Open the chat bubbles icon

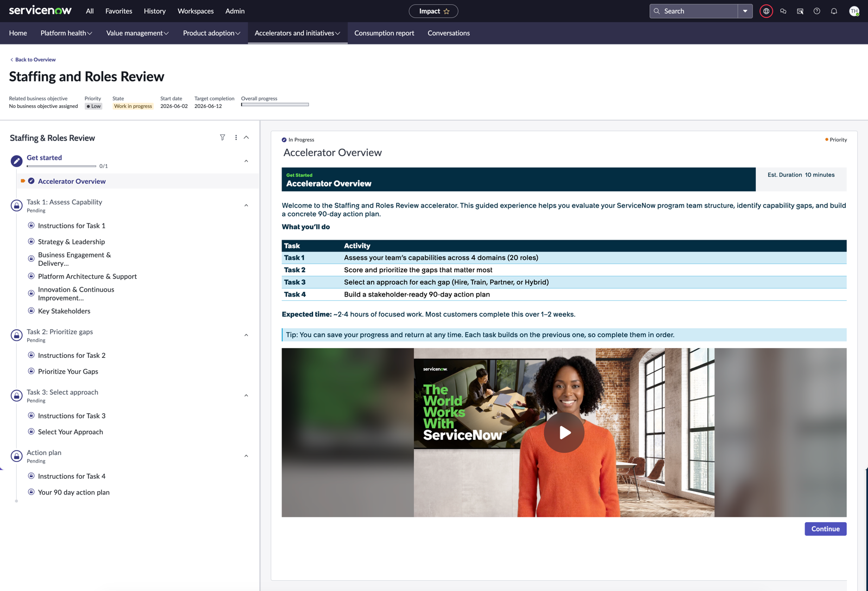tap(783, 11)
